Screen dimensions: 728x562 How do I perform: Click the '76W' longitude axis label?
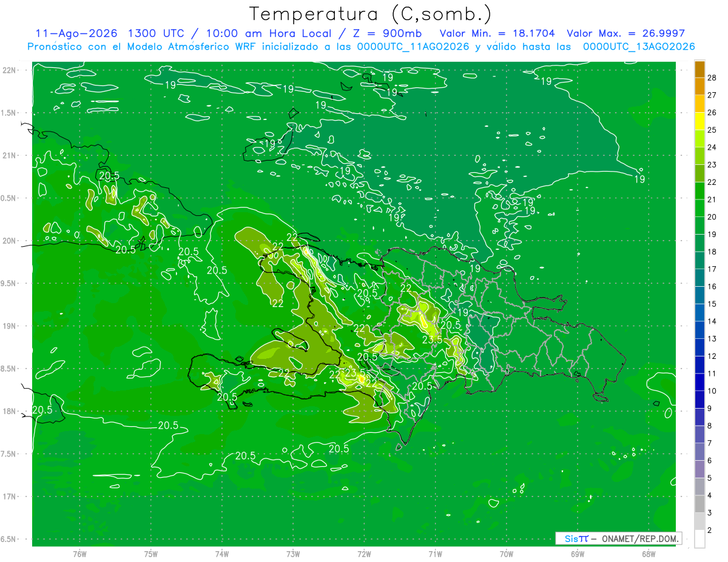(79, 554)
